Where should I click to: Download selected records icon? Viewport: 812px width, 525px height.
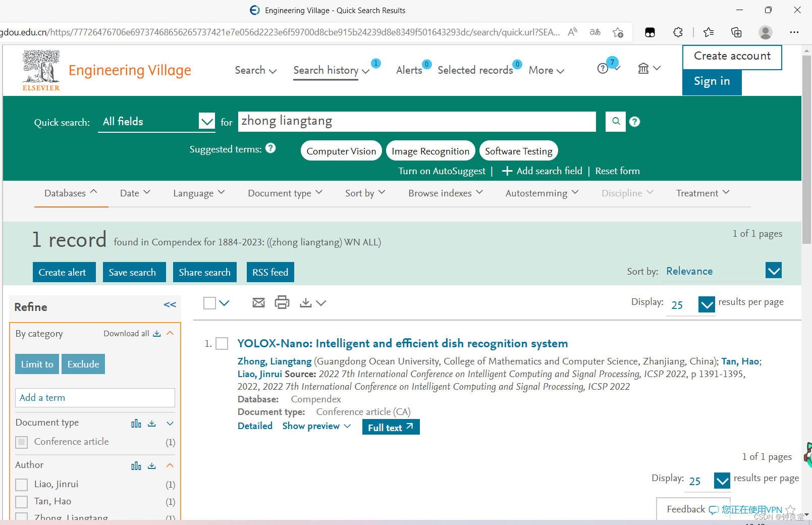(x=306, y=302)
